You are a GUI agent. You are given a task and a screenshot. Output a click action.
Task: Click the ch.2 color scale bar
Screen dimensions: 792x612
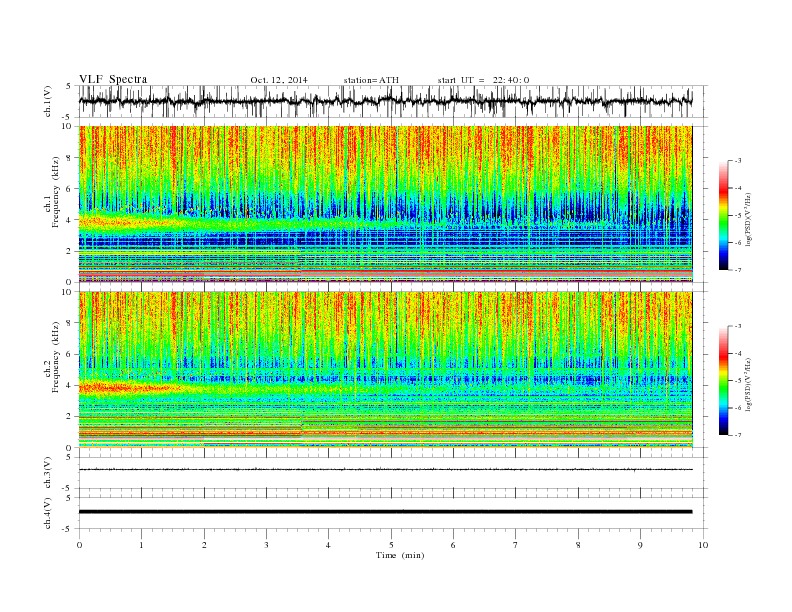(723, 380)
